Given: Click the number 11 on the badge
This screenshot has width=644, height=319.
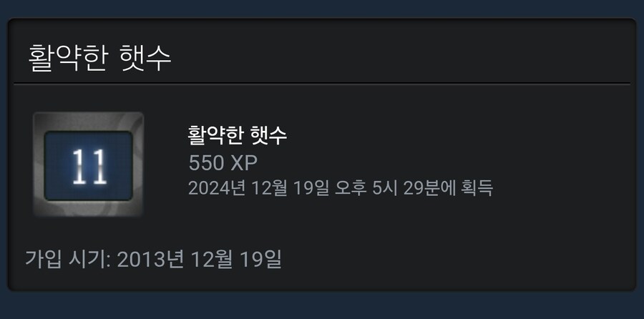Looking at the screenshot, I should (x=89, y=166).
